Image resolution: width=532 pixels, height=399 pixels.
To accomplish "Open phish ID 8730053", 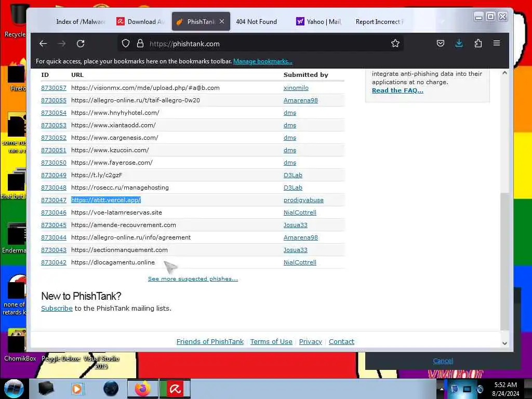I will pyautogui.click(x=54, y=125).
